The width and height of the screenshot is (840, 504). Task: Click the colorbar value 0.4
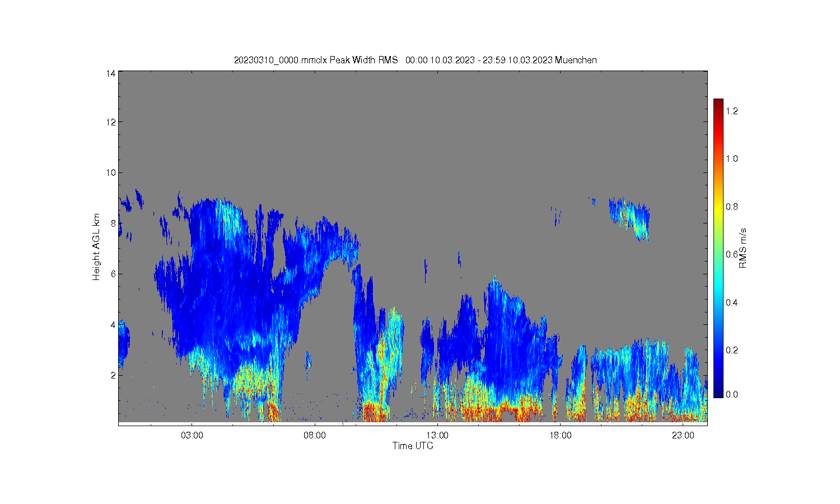(x=731, y=302)
